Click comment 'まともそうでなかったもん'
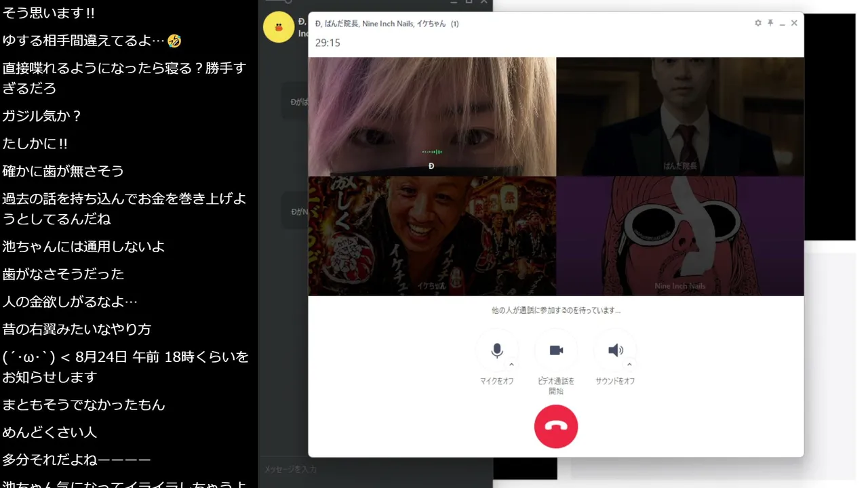Screen dimensions: 868x488 tap(83, 405)
